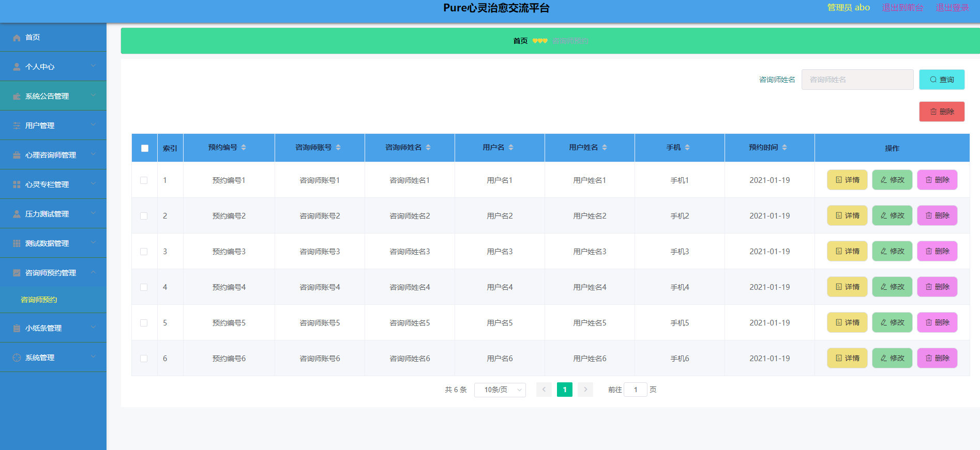980x450 pixels.
Task: Focus the 前往 page number input
Action: tap(636, 390)
